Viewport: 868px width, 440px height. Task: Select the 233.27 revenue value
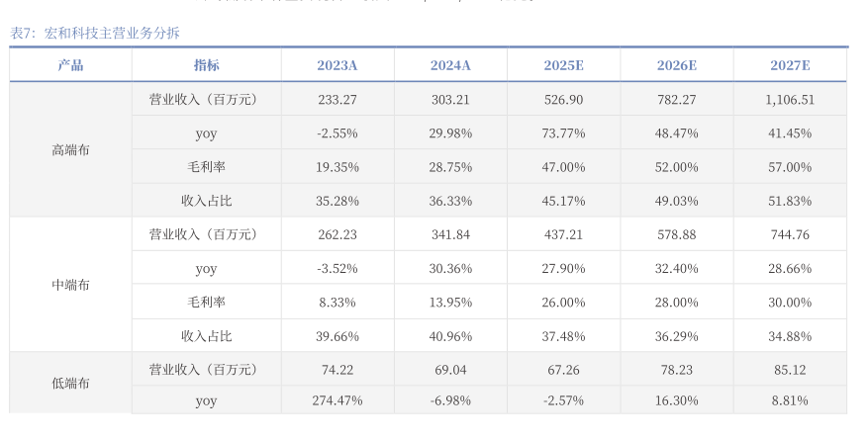click(338, 100)
